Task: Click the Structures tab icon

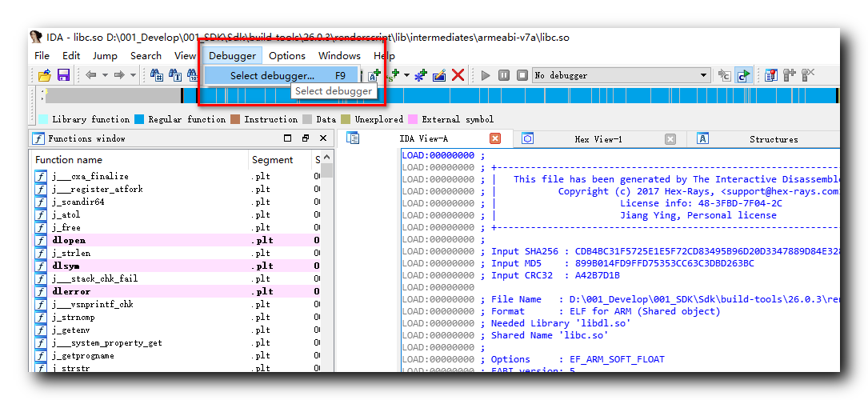Action: pyautogui.click(x=702, y=138)
